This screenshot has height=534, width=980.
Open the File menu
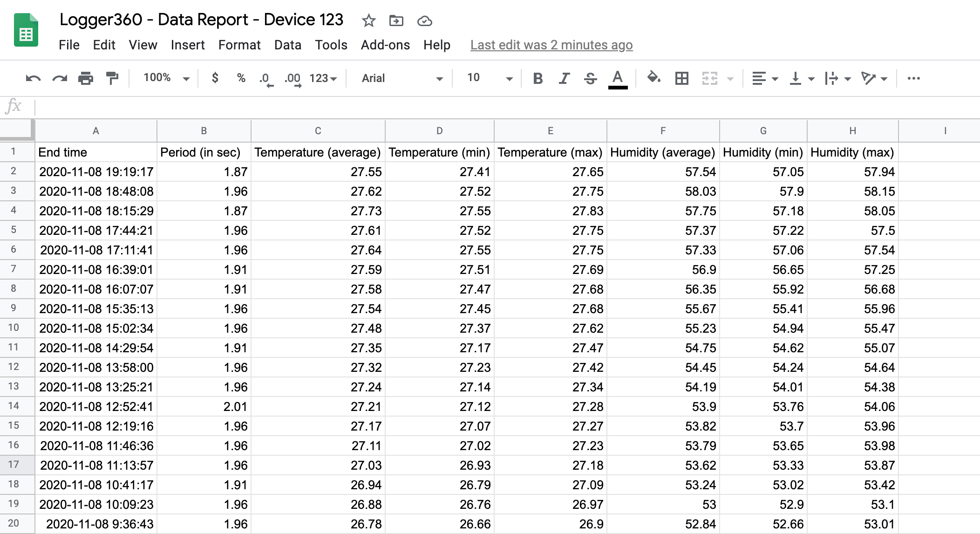point(69,45)
